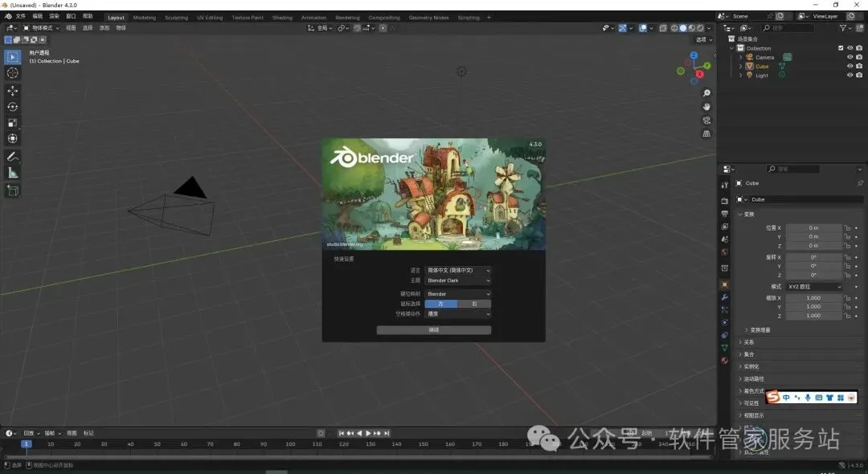
Task: Click the viewport zoom magnifier icon
Action: click(x=706, y=93)
